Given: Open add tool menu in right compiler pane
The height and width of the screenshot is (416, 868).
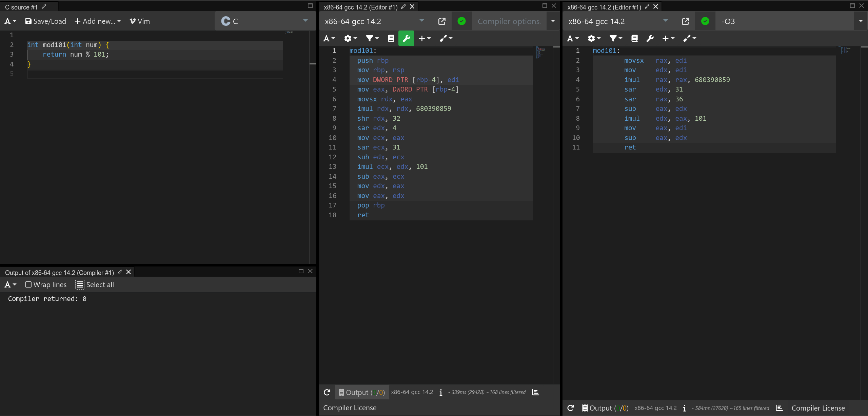Looking at the screenshot, I should click(x=689, y=38).
